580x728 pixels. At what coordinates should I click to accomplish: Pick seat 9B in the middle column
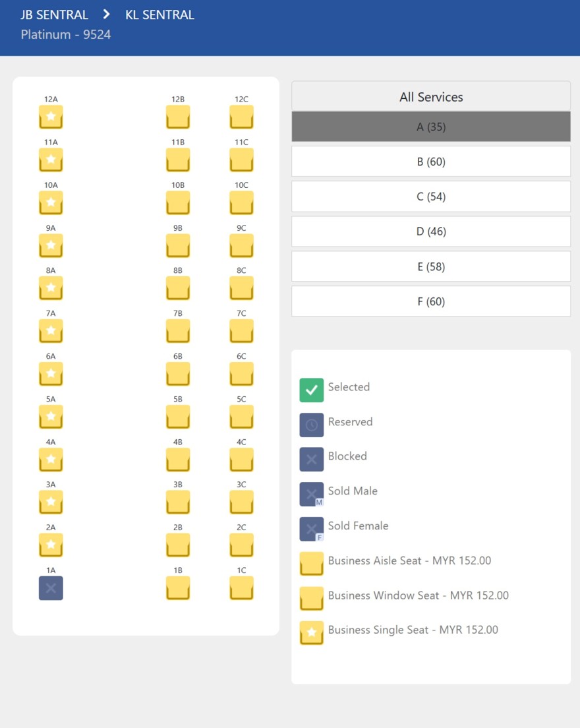click(177, 245)
